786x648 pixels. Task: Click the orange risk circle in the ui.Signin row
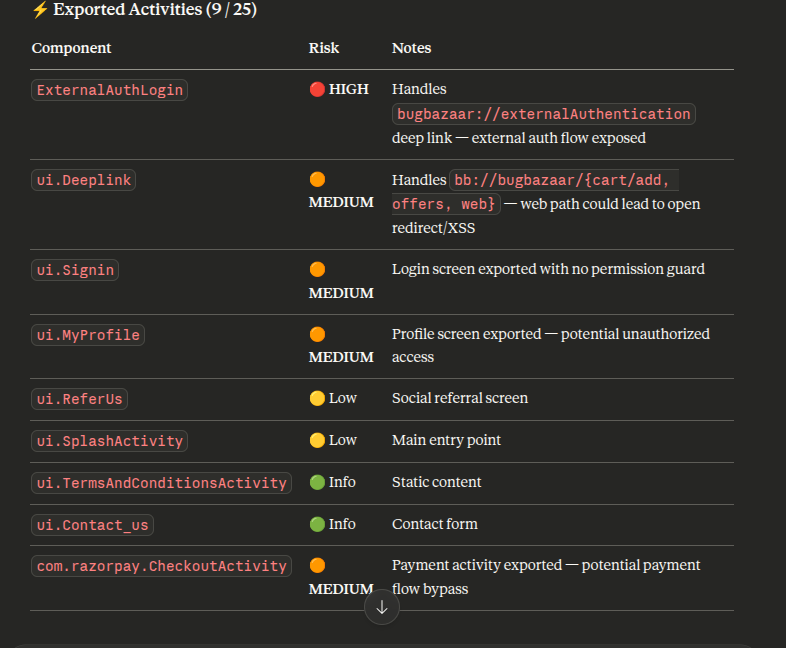pos(317,269)
